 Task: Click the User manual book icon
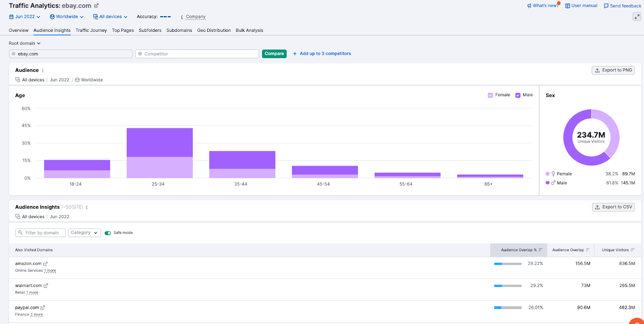coord(568,6)
